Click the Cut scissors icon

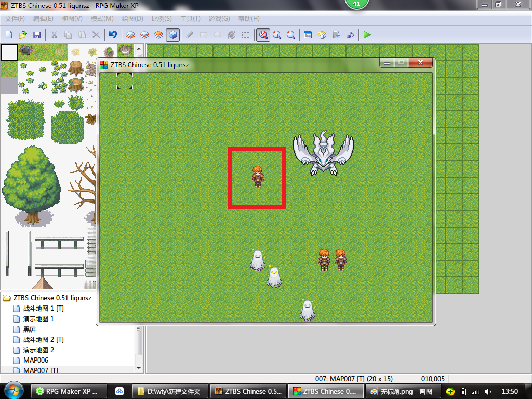(54, 35)
